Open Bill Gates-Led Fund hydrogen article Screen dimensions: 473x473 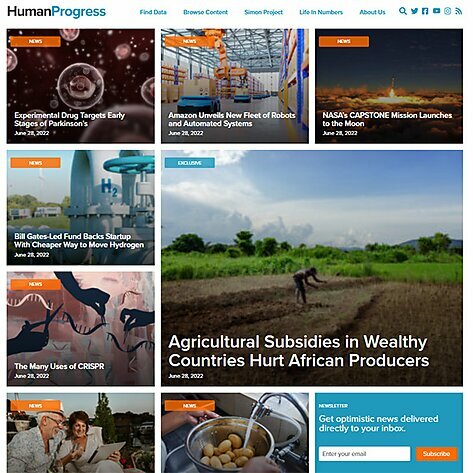click(79, 240)
